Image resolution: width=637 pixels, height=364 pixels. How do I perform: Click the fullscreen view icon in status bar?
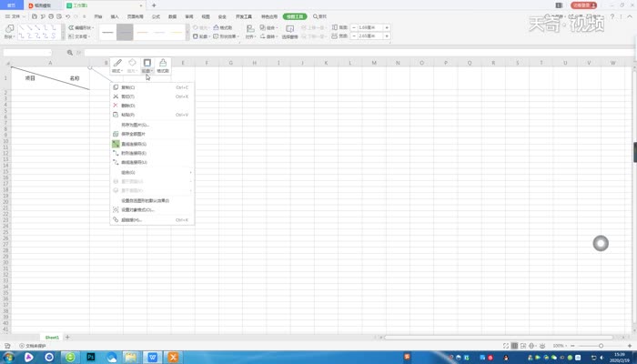506,346
